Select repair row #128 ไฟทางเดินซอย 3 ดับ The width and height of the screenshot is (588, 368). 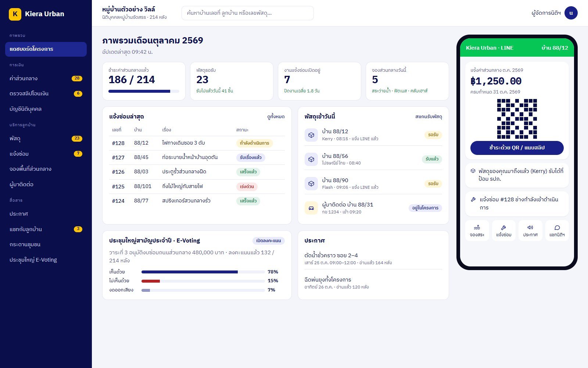197,143
